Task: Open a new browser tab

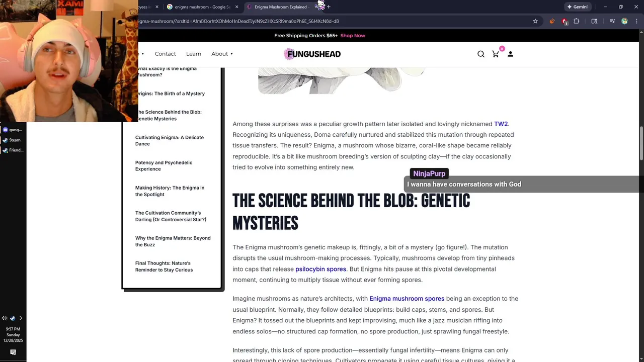Action: pyautogui.click(x=329, y=7)
